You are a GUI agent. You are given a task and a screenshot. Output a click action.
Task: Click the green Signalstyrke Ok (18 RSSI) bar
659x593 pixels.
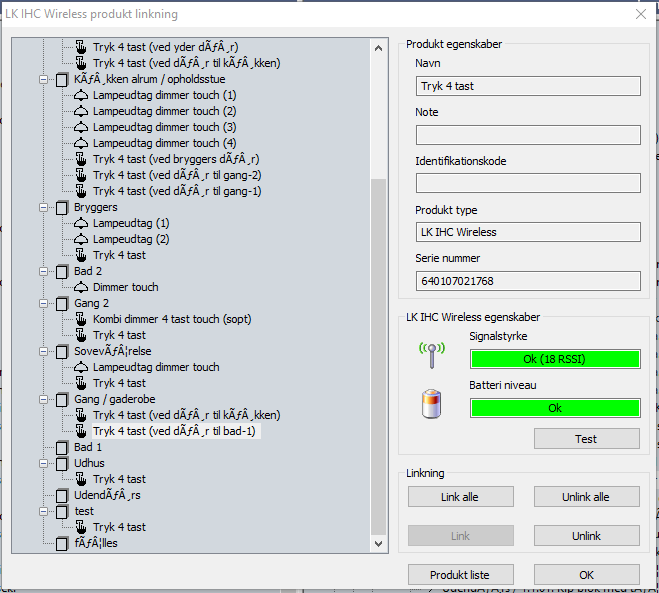click(554, 360)
